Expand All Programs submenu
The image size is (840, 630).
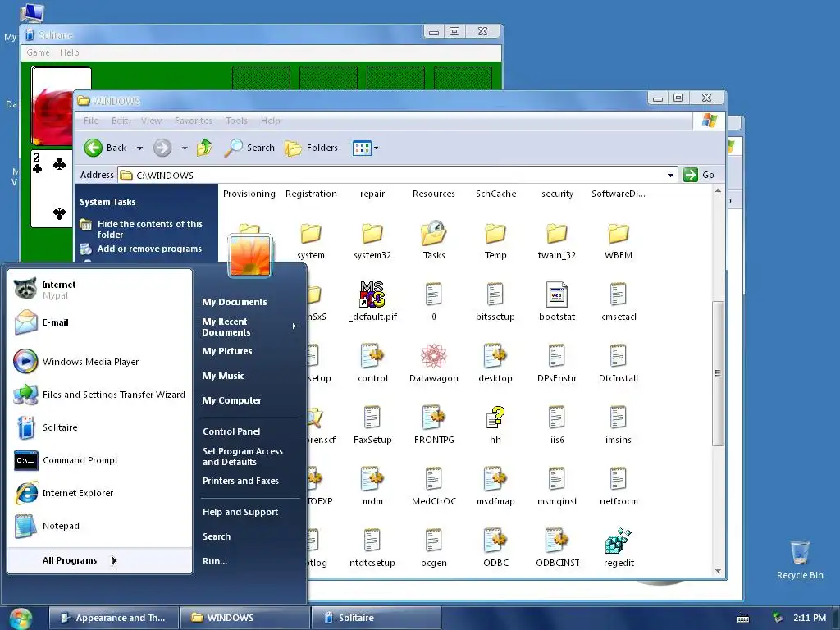pos(99,560)
